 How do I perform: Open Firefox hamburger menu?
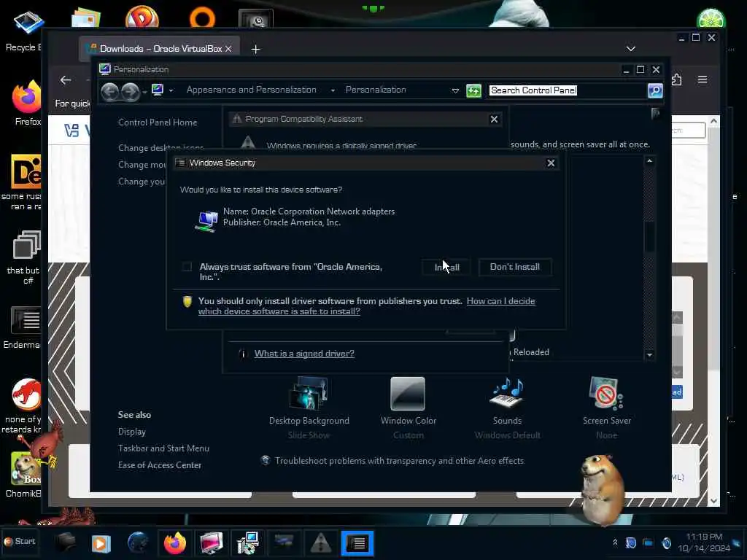703,79
